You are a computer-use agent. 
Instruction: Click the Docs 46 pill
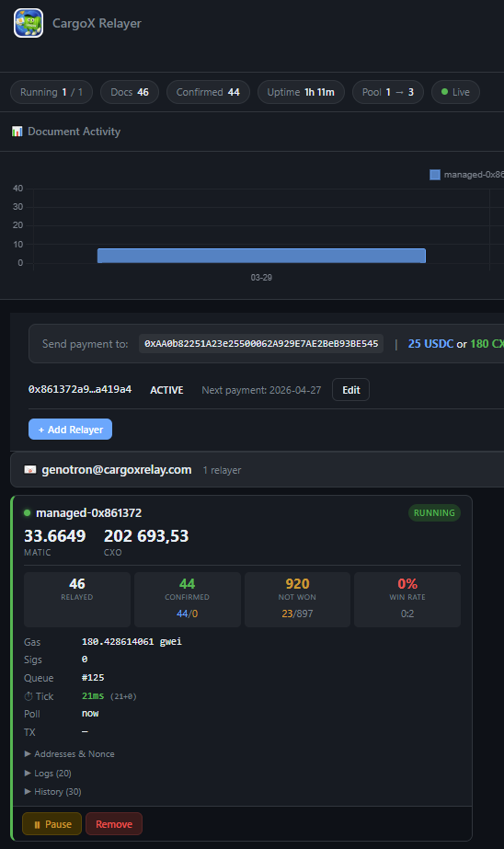click(x=130, y=92)
